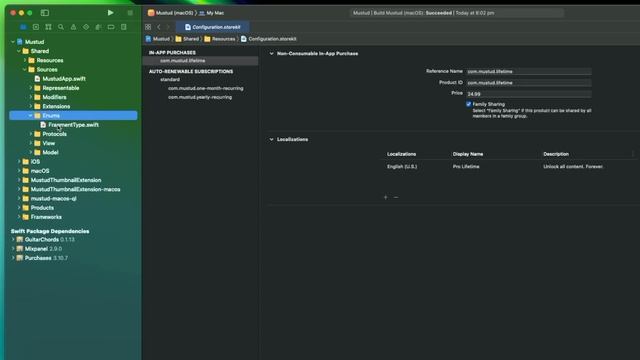Switch to the Configuration.storekit tab
The image size is (640, 360).
213,27
